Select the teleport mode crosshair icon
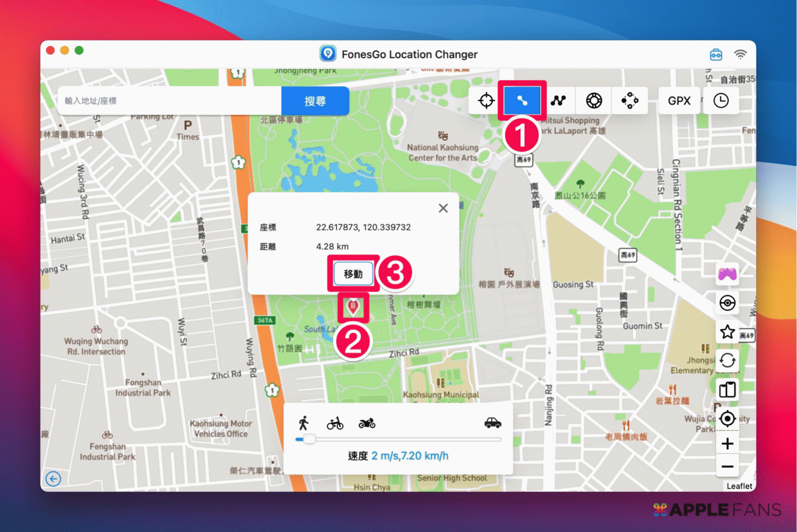The height and width of the screenshot is (532, 797). pyautogui.click(x=486, y=101)
